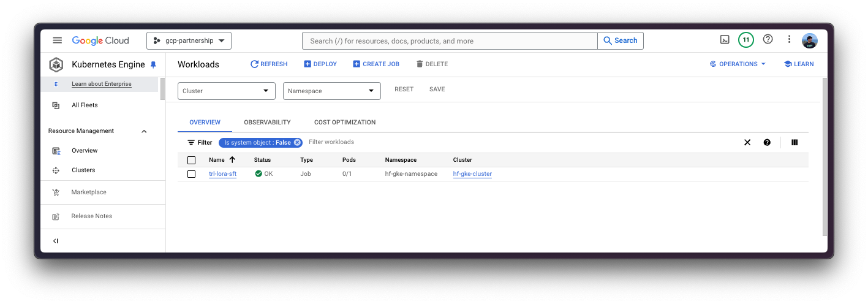Expand the Operations dropdown
Image resolution: width=868 pixels, height=304 pixels.
[738, 64]
